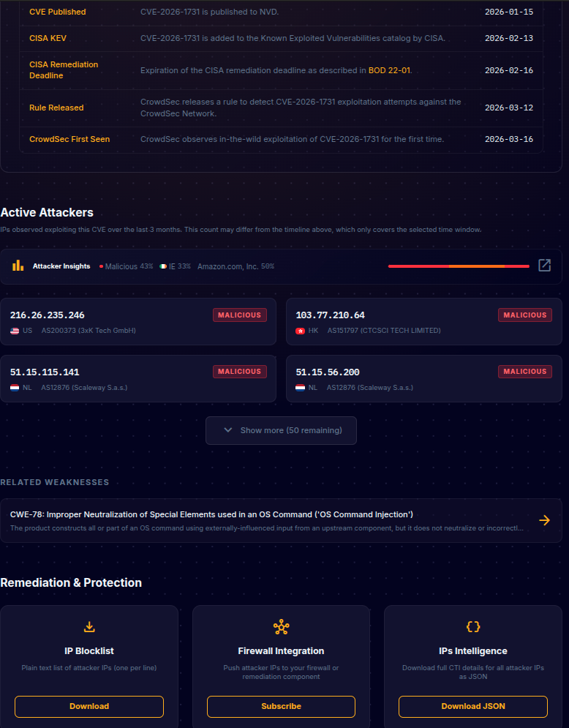Open the external link icon beside Attacker Insights
Screen dimensions: 569x728
pyautogui.click(x=544, y=266)
